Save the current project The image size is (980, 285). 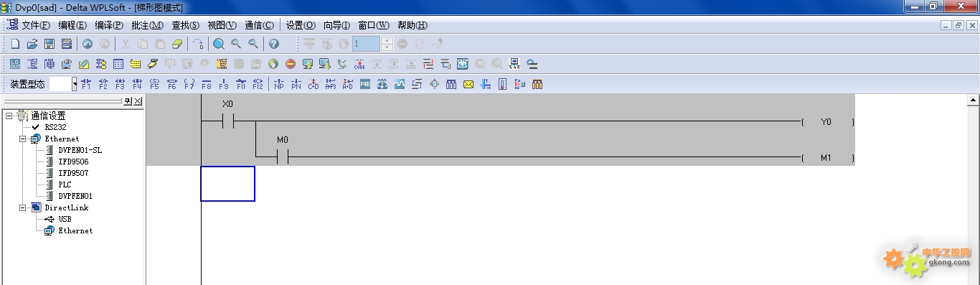pyautogui.click(x=50, y=44)
